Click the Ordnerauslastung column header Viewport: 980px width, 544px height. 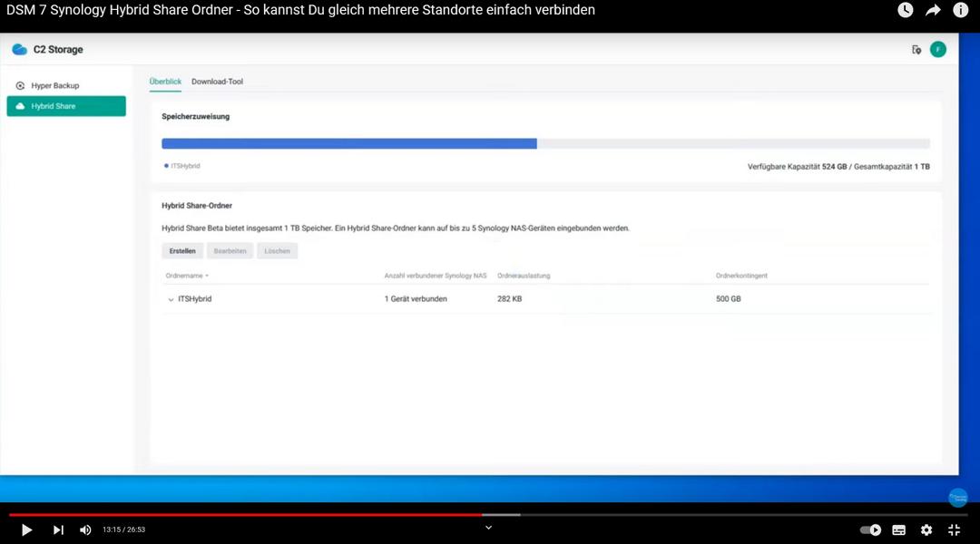tap(524, 276)
